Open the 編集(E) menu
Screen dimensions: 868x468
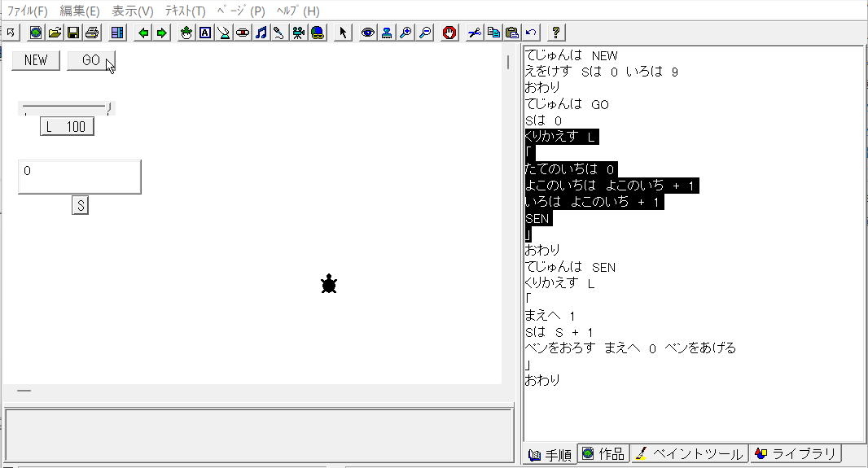click(80, 11)
